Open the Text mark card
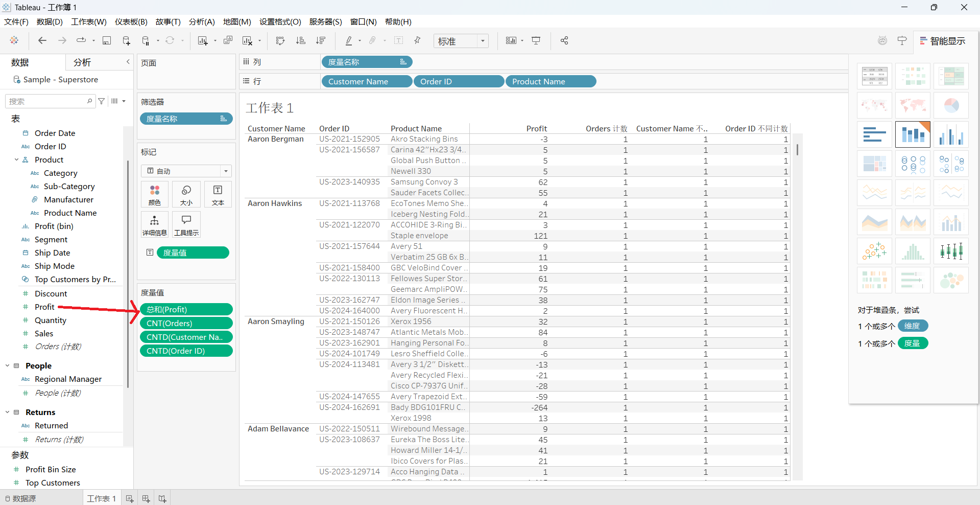Screen dimensions: 980x505 click(218, 195)
